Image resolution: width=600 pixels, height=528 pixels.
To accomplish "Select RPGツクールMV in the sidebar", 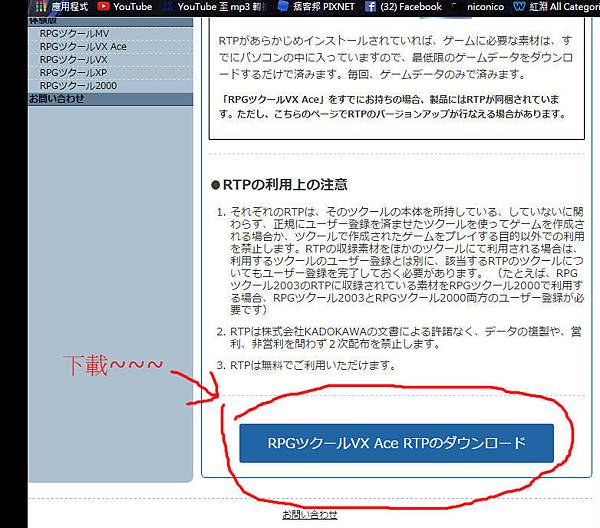I will coord(75,34).
